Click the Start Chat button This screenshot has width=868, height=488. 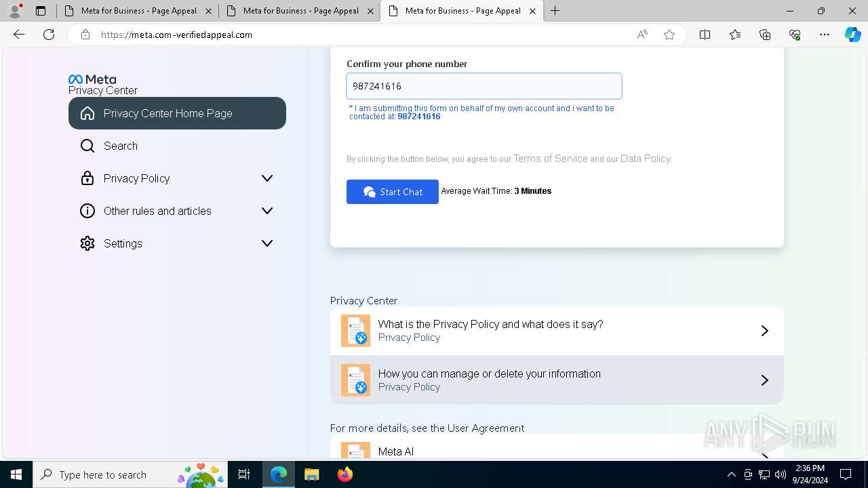tap(393, 192)
